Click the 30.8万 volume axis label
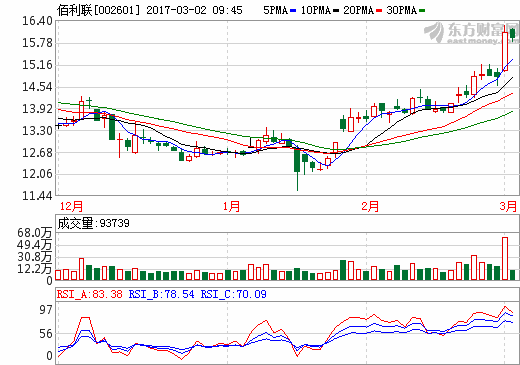520x365 pixels. coord(35,257)
